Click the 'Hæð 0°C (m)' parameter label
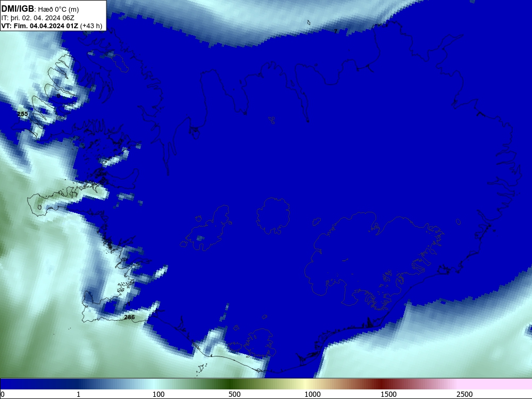 (x=59, y=10)
